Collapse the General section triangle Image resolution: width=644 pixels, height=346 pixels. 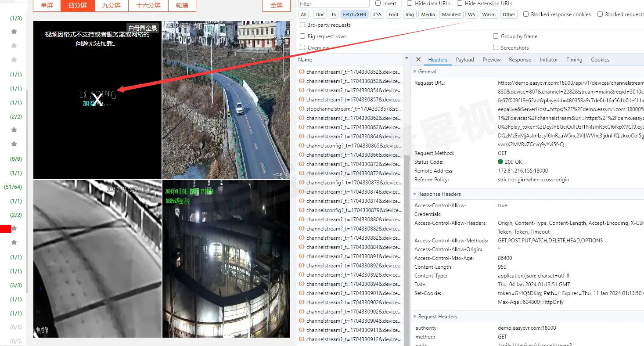pyautogui.click(x=415, y=72)
